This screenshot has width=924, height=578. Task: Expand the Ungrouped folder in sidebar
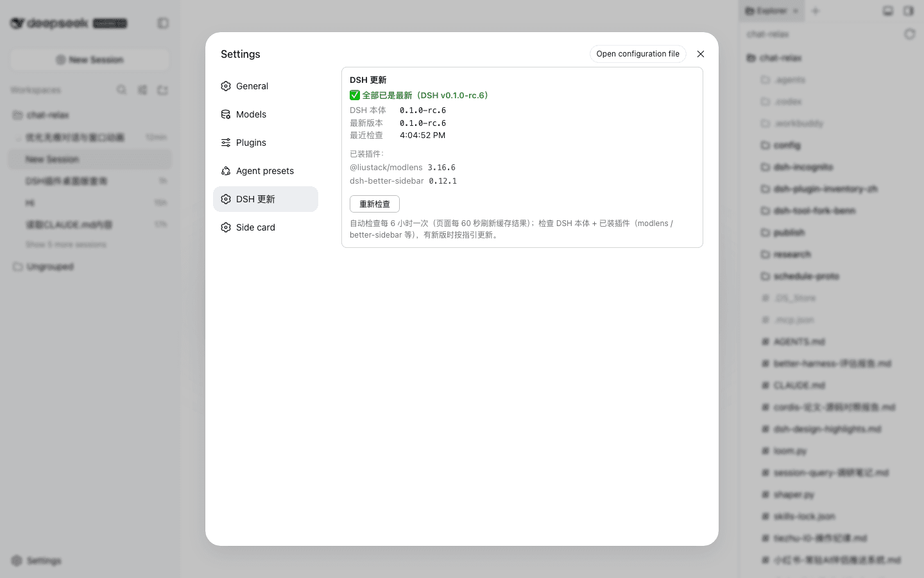click(x=90, y=267)
